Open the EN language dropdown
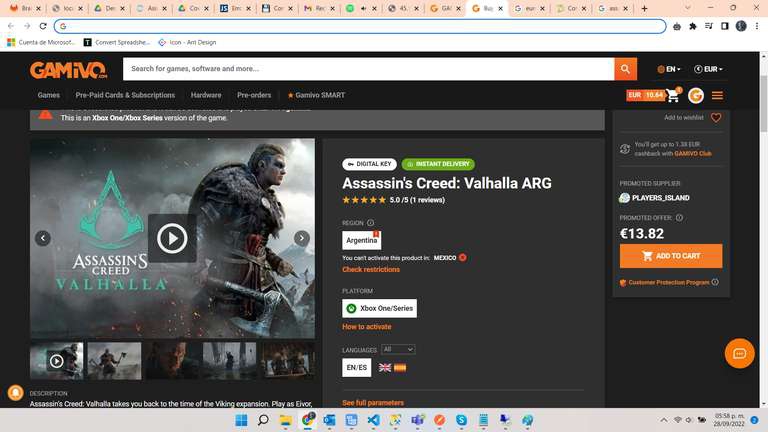The image size is (768, 432). point(669,69)
